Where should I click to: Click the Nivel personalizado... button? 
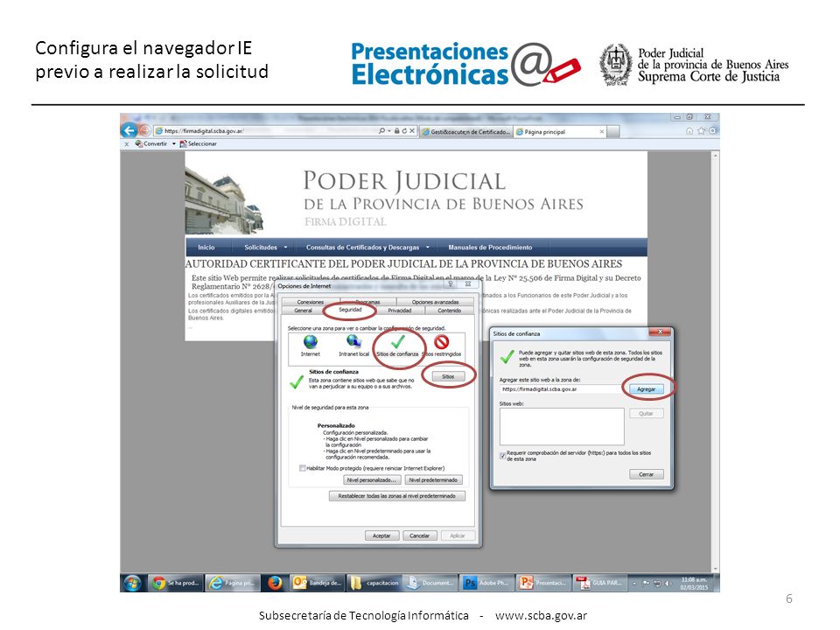click(x=373, y=480)
